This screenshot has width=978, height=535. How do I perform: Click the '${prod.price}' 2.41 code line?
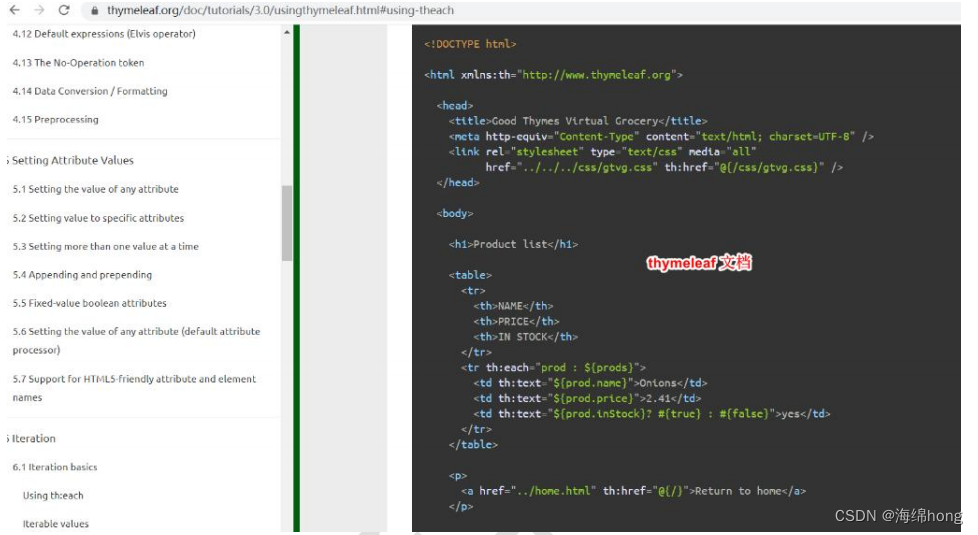click(x=587, y=398)
